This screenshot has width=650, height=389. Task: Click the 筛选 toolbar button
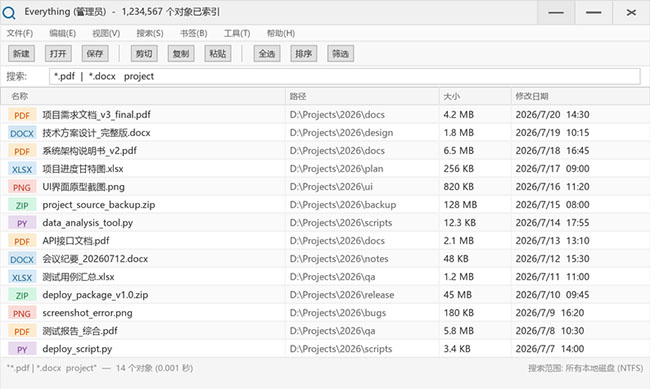pos(340,53)
